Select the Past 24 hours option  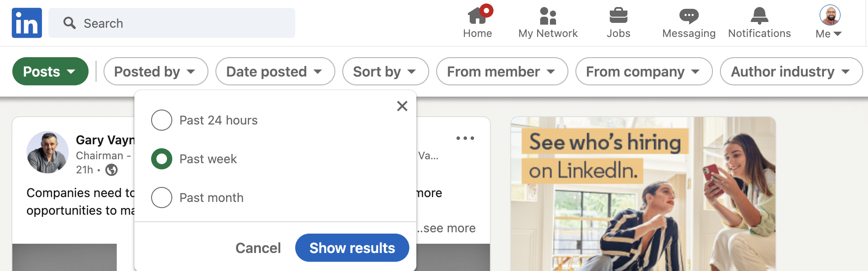pos(162,120)
